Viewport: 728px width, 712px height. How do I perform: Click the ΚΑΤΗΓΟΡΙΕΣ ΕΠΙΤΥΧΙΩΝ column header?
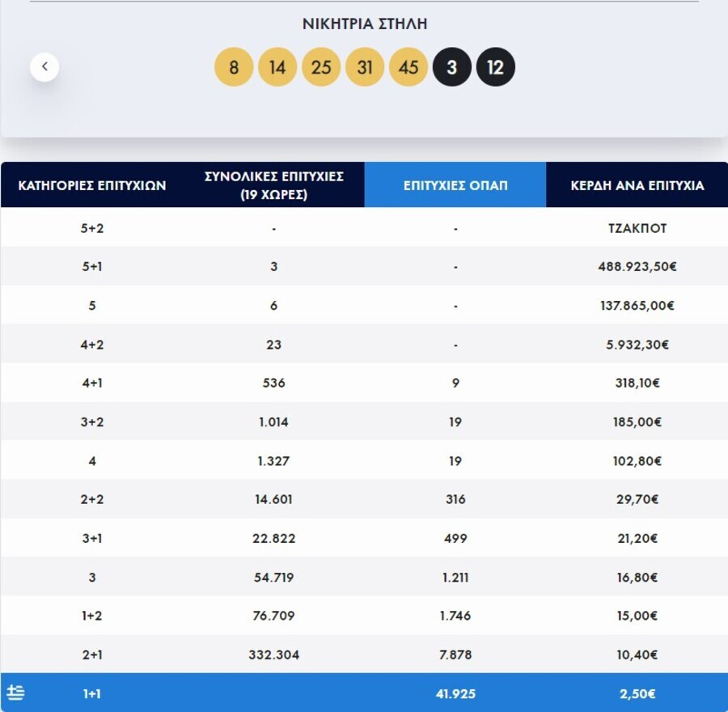tap(92, 184)
